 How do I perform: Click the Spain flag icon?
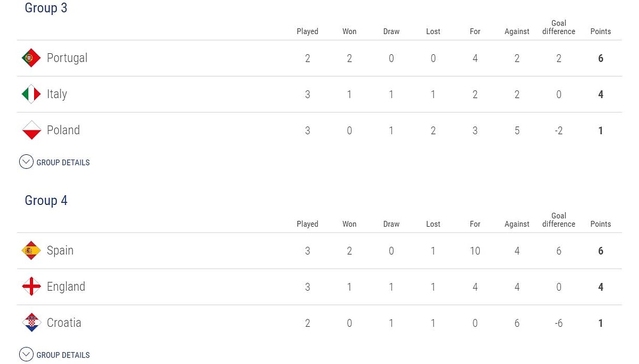[31, 251]
